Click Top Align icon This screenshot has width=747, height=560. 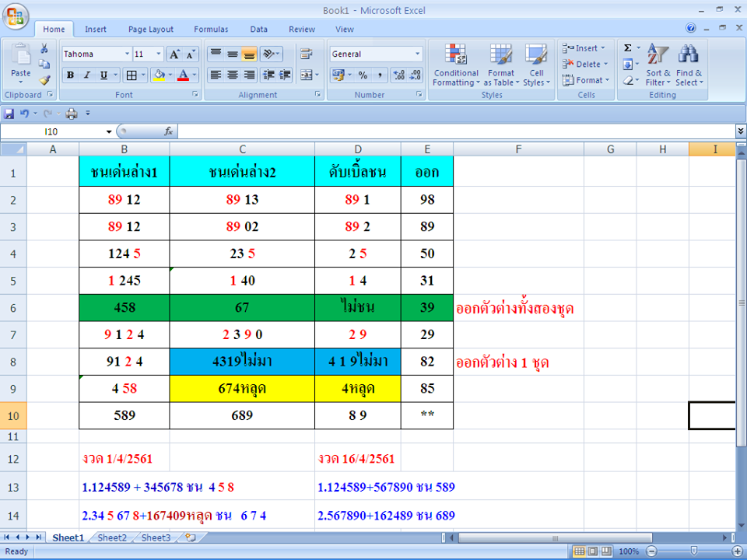coord(216,54)
